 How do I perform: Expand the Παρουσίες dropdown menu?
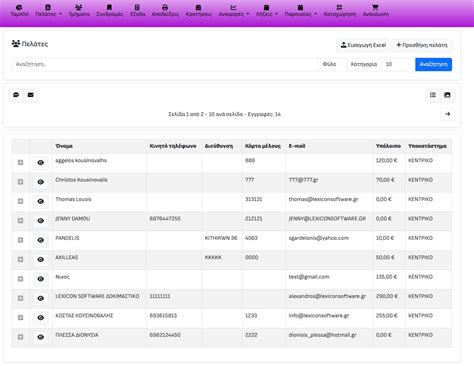[300, 11]
